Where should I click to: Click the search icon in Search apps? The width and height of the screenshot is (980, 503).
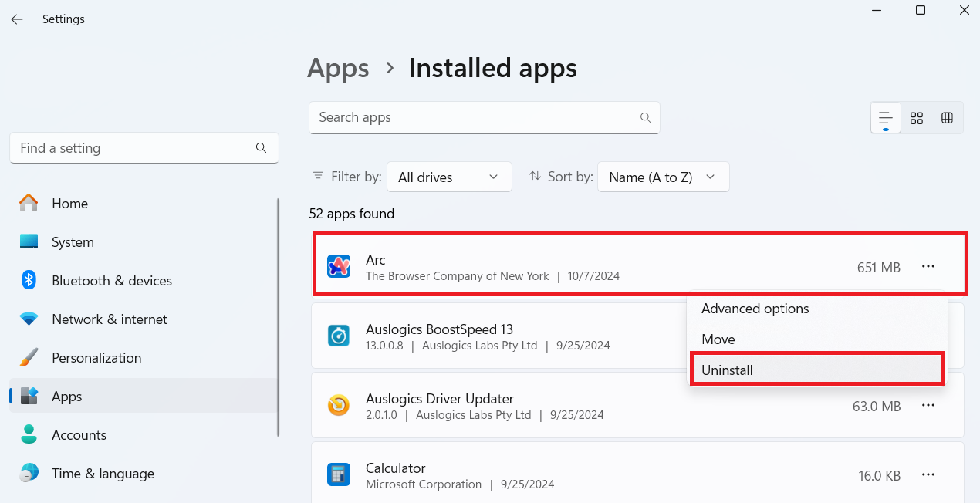tap(645, 118)
